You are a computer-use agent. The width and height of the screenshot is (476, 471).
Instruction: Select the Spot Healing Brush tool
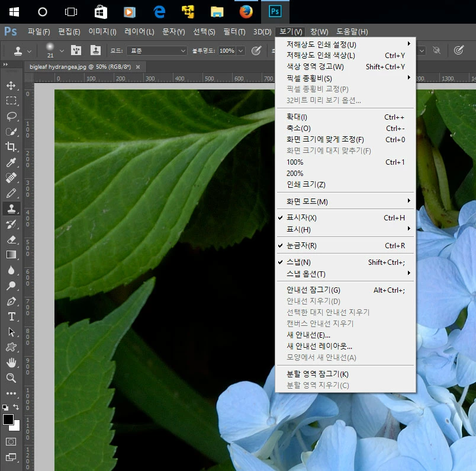11,178
